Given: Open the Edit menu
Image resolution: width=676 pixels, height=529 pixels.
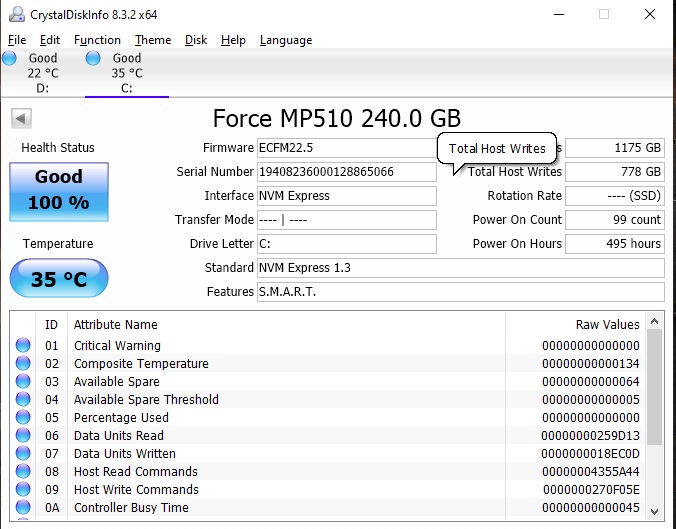Looking at the screenshot, I should pyautogui.click(x=50, y=40).
